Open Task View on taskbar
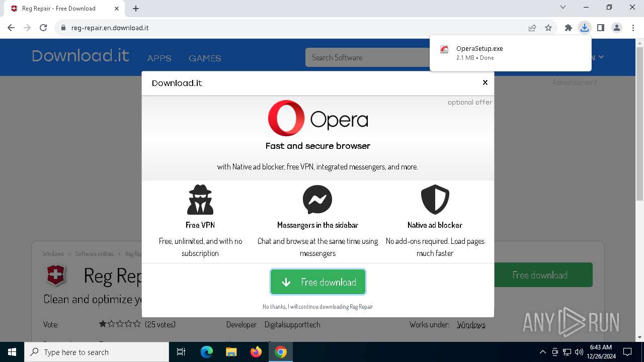644x362 pixels. coord(181,352)
